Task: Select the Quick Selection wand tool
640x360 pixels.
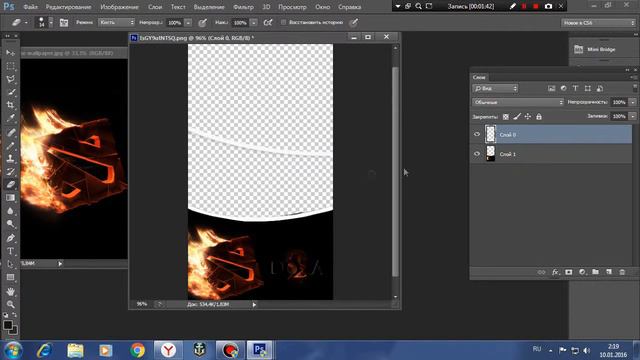Action: (11, 92)
